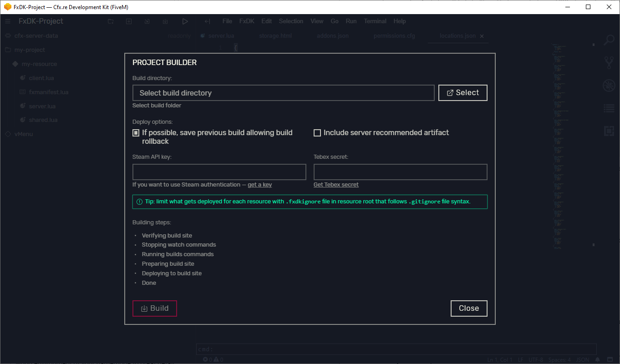Viewport: 620px width, 364px height.
Task: Click the play (start server) icon
Action: [x=185, y=21]
